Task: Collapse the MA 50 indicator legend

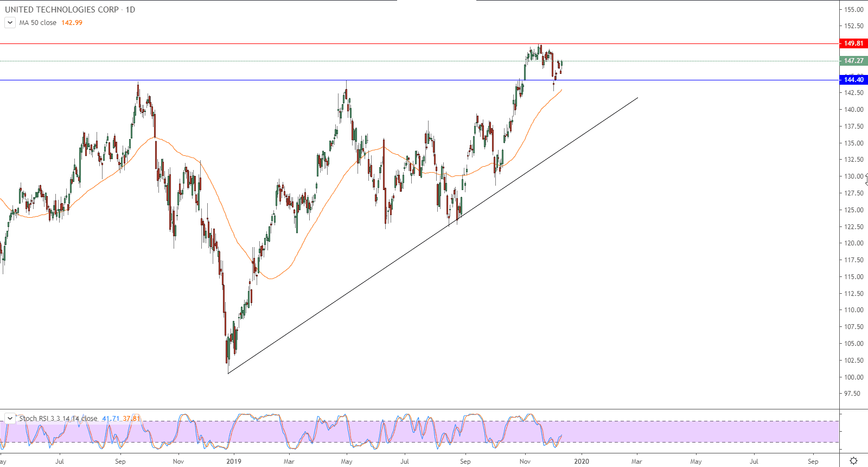Action: tap(10, 22)
